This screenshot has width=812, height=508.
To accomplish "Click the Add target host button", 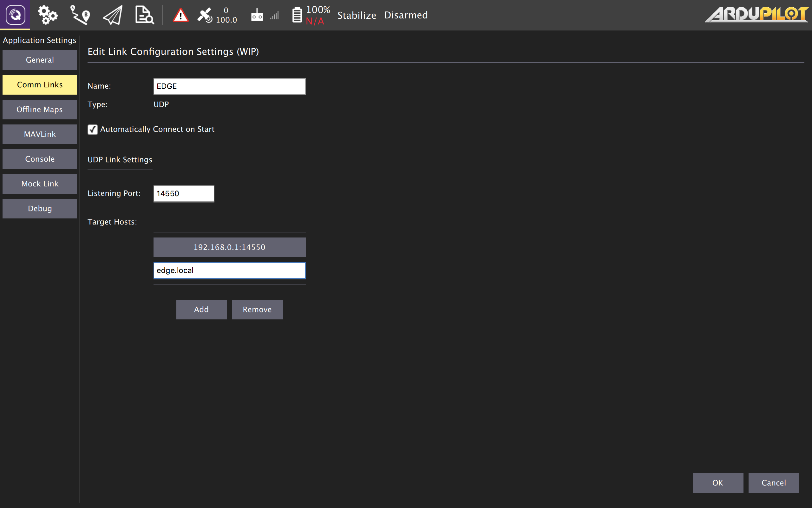I will pyautogui.click(x=201, y=310).
